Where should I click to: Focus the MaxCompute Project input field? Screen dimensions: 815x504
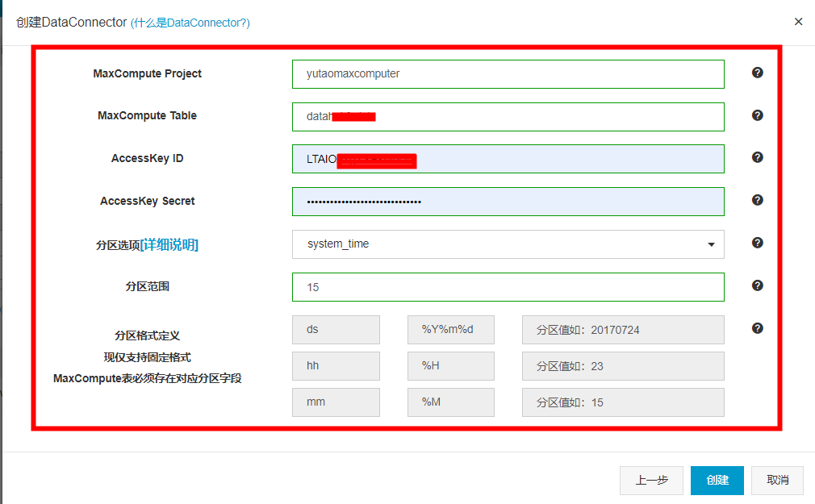pos(508,74)
